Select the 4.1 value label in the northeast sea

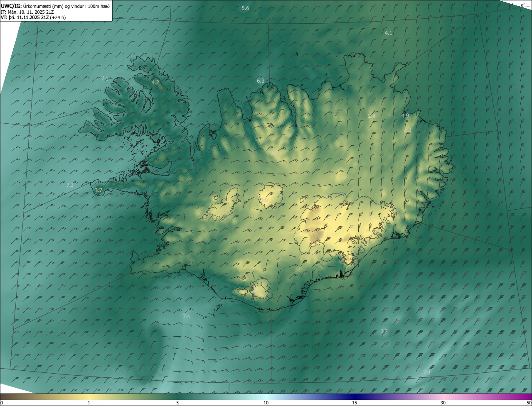(388, 33)
